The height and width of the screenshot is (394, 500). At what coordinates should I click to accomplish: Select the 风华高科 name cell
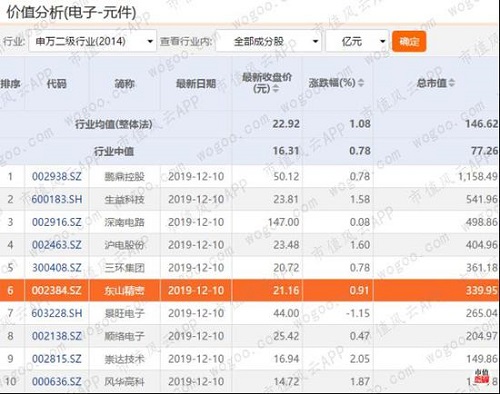(125, 382)
